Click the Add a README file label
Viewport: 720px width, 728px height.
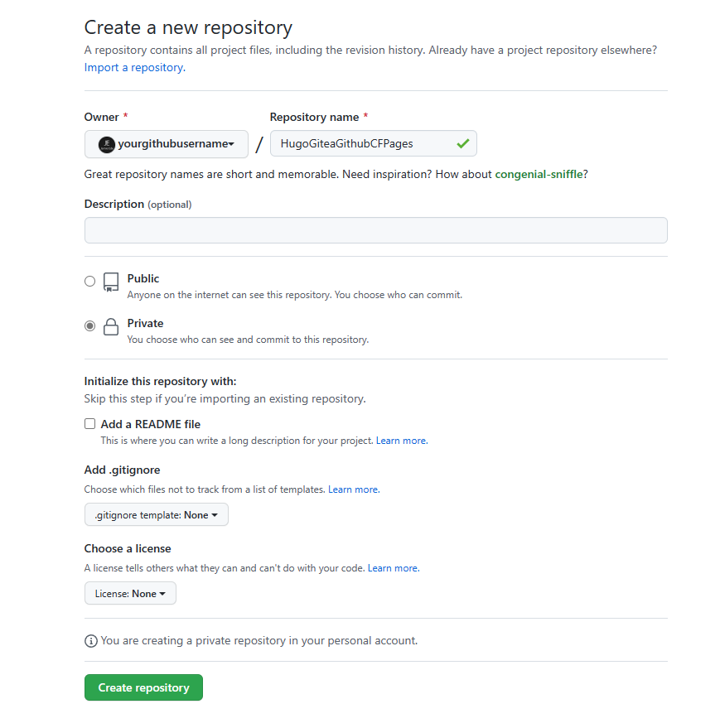tap(151, 424)
